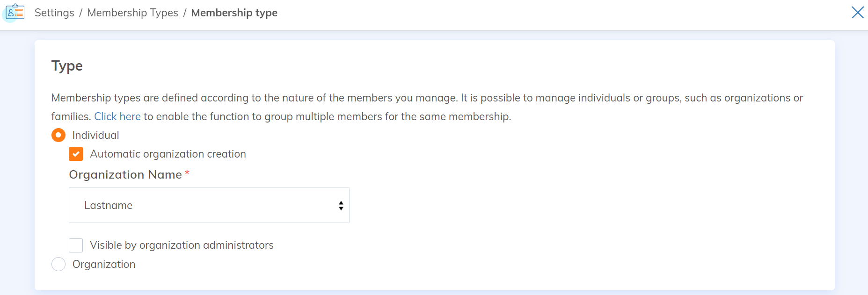Select the Individual radio button
Viewport: 868px width, 295px height.
pos(58,135)
